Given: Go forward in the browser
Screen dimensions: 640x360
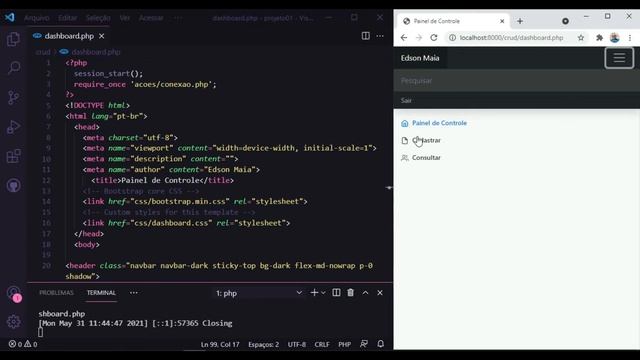Looking at the screenshot, I should click(419, 38).
